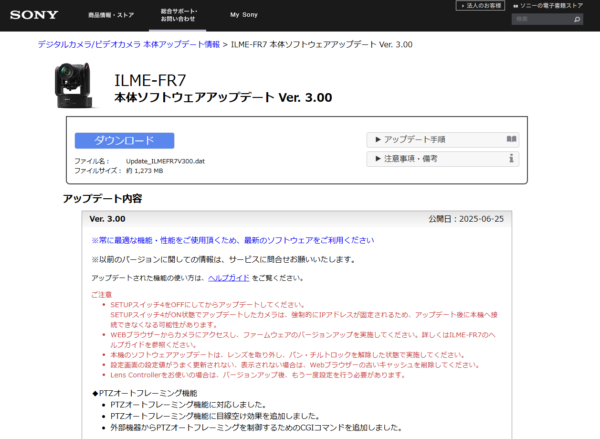Click the red Lens Controller warning line

coord(258,375)
